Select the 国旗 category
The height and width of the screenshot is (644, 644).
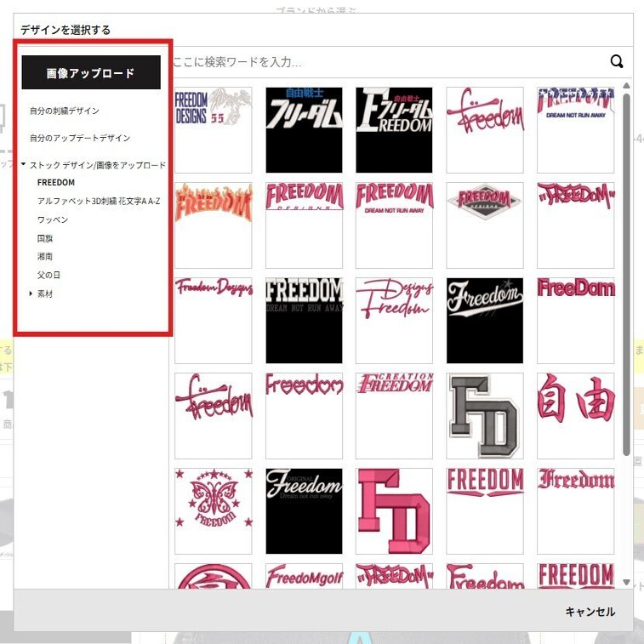point(45,238)
